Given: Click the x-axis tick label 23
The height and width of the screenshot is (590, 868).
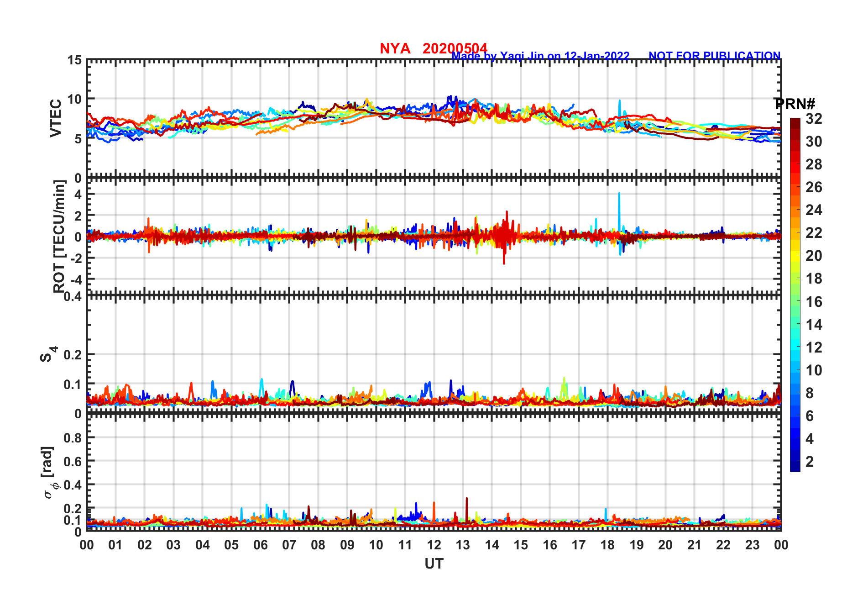Looking at the screenshot, I should tap(752, 545).
